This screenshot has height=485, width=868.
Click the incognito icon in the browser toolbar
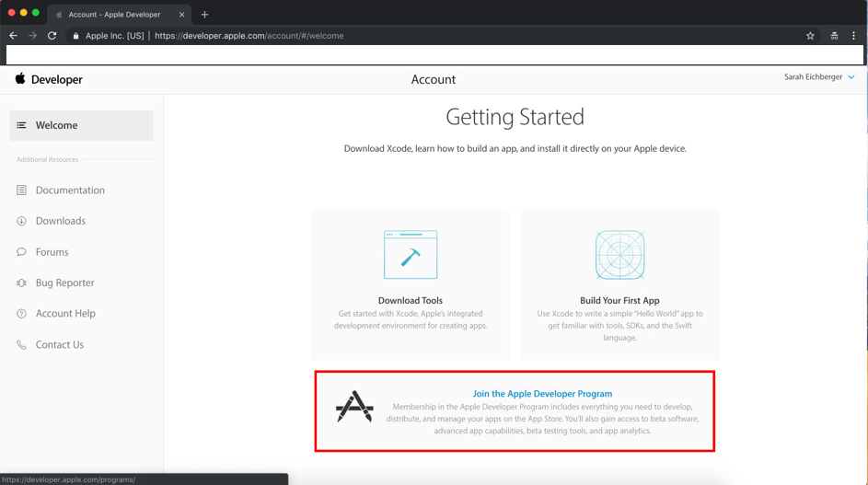pyautogui.click(x=834, y=36)
